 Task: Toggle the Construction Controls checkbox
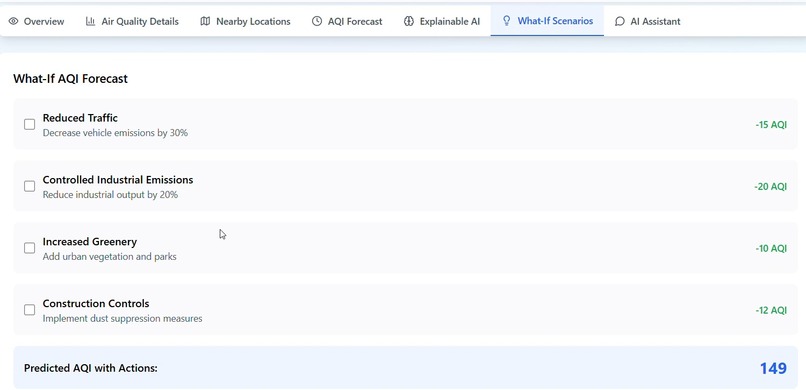(30, 310)
